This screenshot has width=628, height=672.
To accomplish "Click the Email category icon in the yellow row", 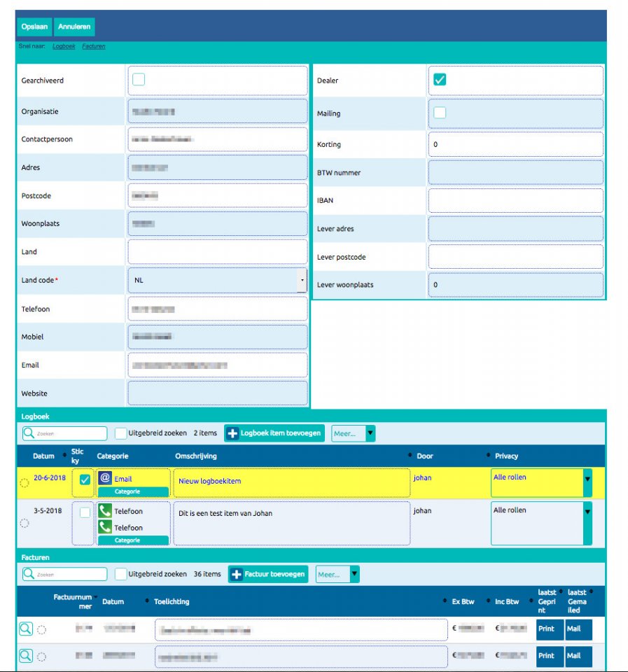I will [105, 478].
